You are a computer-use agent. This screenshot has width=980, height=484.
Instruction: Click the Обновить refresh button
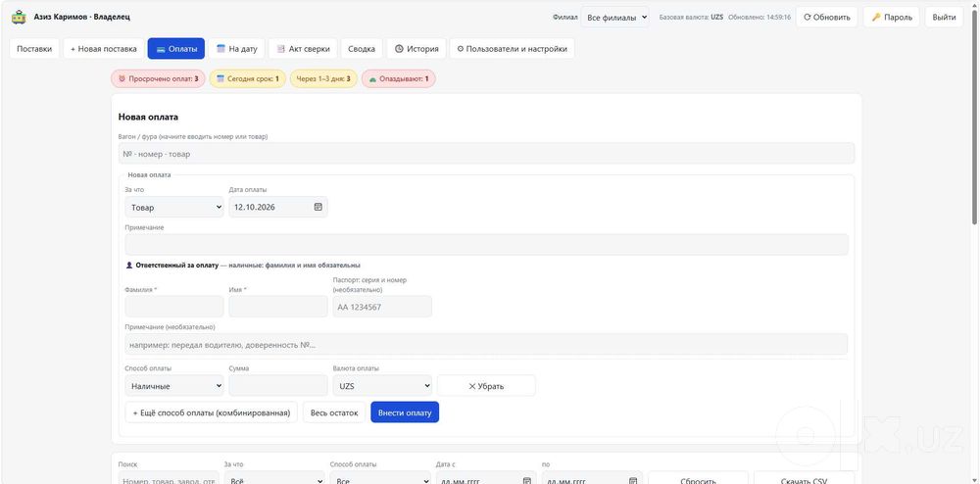[826, 18]
